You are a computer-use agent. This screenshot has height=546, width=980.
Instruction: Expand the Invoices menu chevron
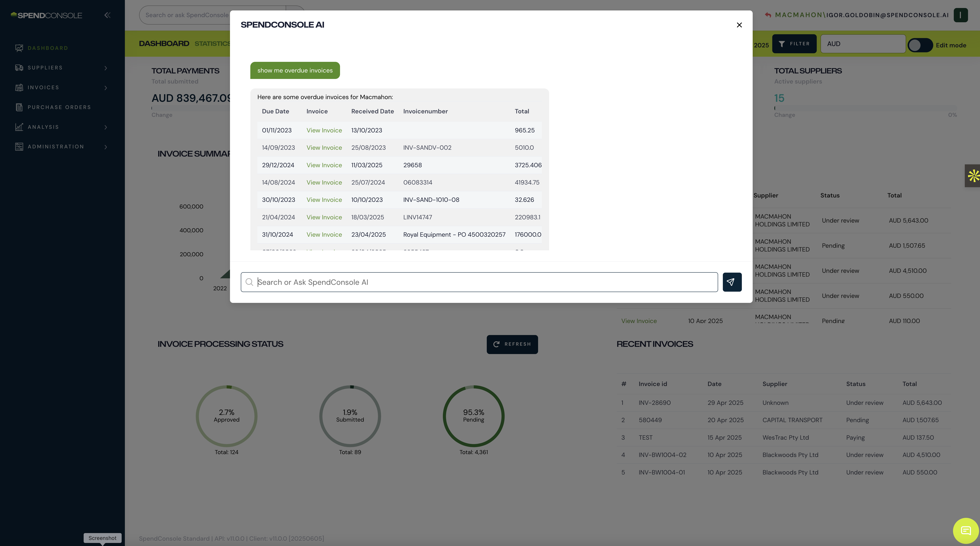tap(106, 88)
